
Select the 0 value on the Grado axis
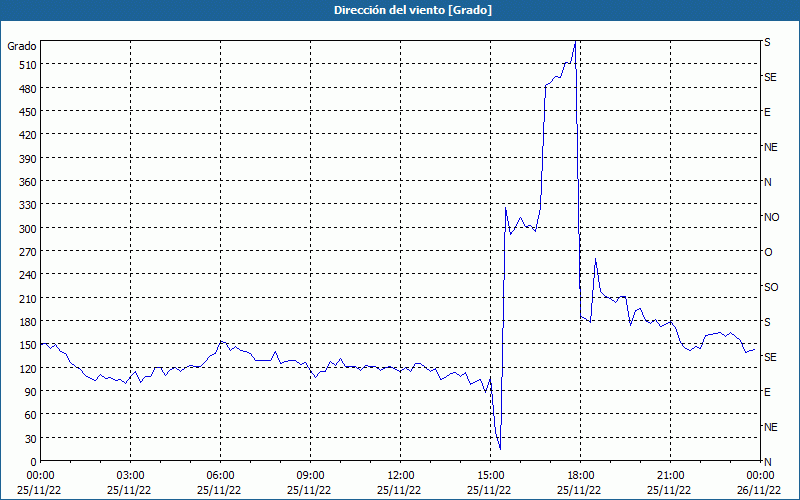[x=34, y=462]
